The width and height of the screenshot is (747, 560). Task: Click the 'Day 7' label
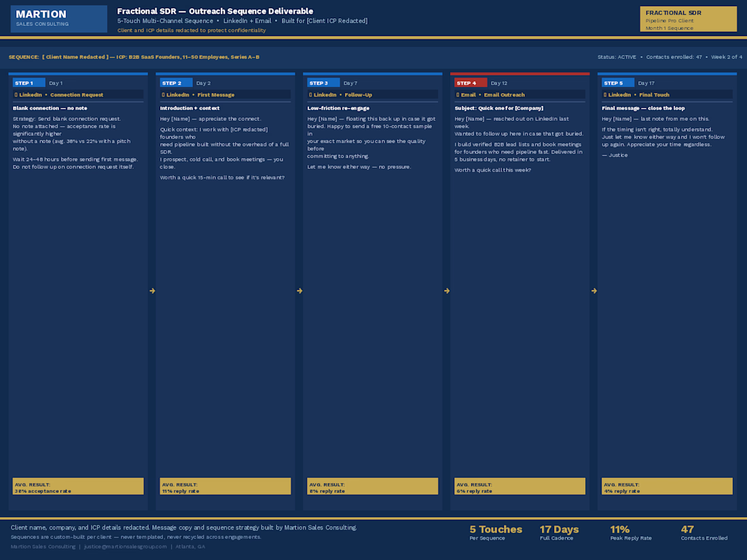coord(350,83)
